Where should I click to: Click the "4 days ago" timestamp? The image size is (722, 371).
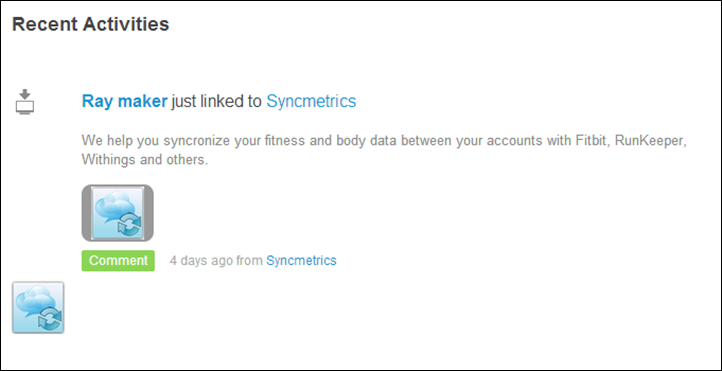(x=201, y=261)
